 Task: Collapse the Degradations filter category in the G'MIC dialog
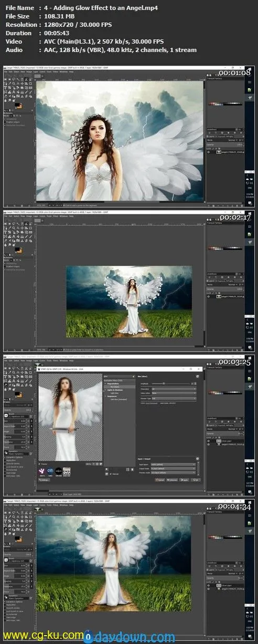coord(105,384)
